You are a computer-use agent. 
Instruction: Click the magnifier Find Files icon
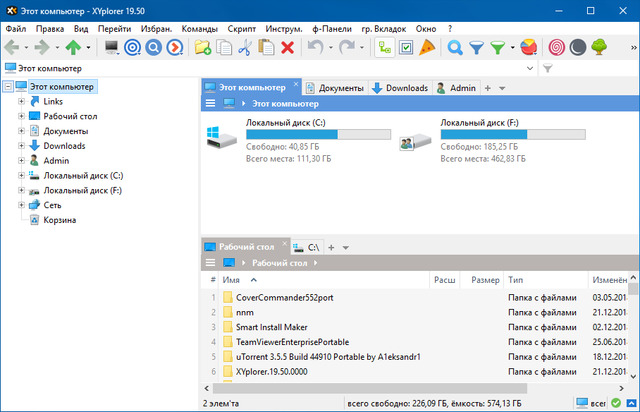point(455,47)
